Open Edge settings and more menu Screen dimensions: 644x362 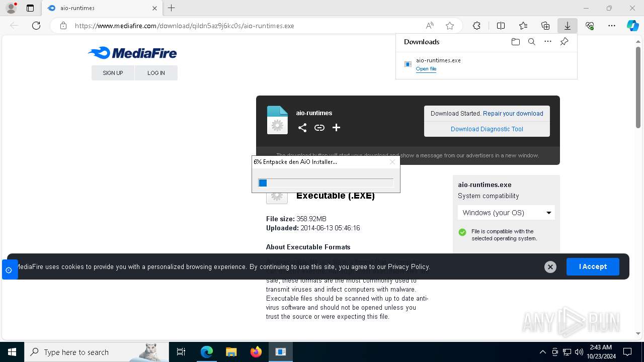(612, 26)
